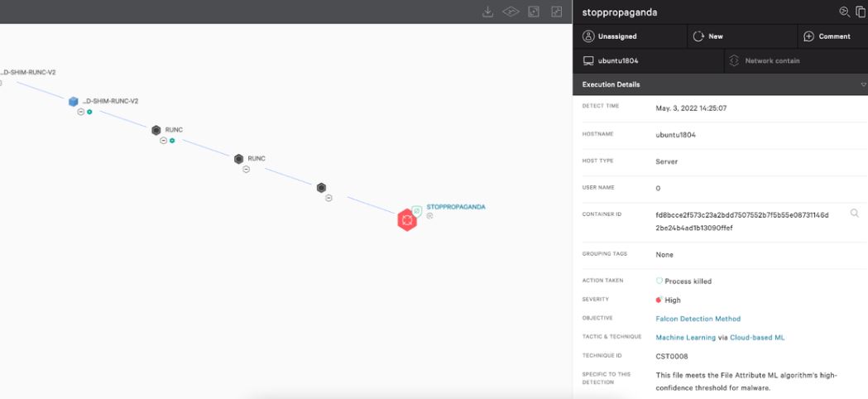The height and width of the screenshot is (399, 868).
Task: Click the user name value 0
Action: coord(658,189)
